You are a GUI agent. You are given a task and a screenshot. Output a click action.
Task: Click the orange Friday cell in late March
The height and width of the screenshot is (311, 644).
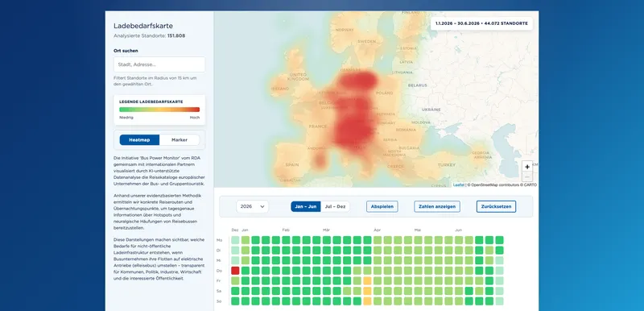[367, 280]
